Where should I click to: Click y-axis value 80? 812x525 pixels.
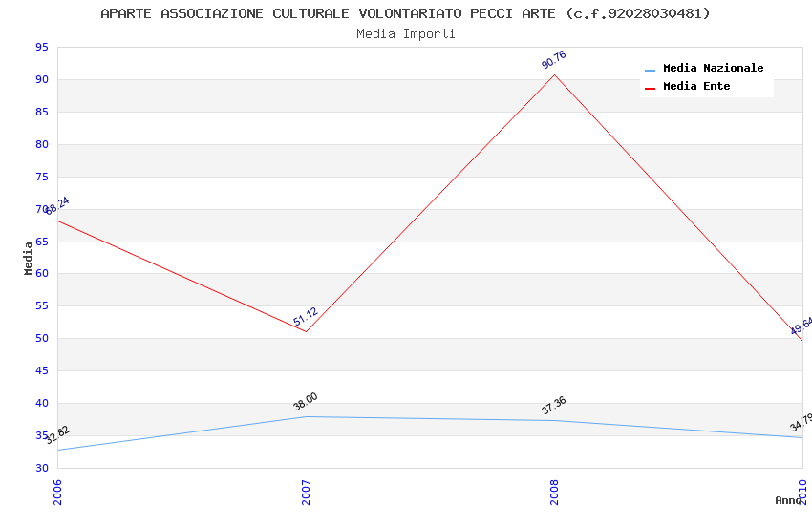click(x=42, y=144)
